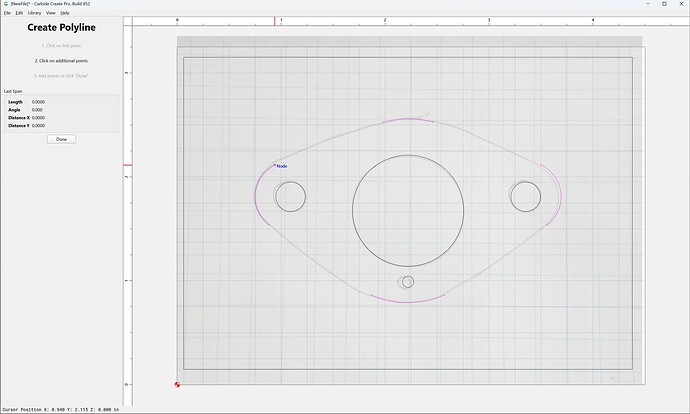Image resolution: width=690 pixels, height=414 pixels.
Task: Click the Cursor Position status bar text
Action: pos(61,410)
